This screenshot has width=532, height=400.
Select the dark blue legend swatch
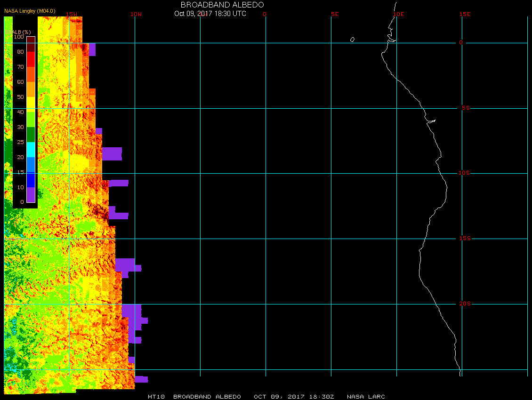pyautogui.click(x=31, y=179)
